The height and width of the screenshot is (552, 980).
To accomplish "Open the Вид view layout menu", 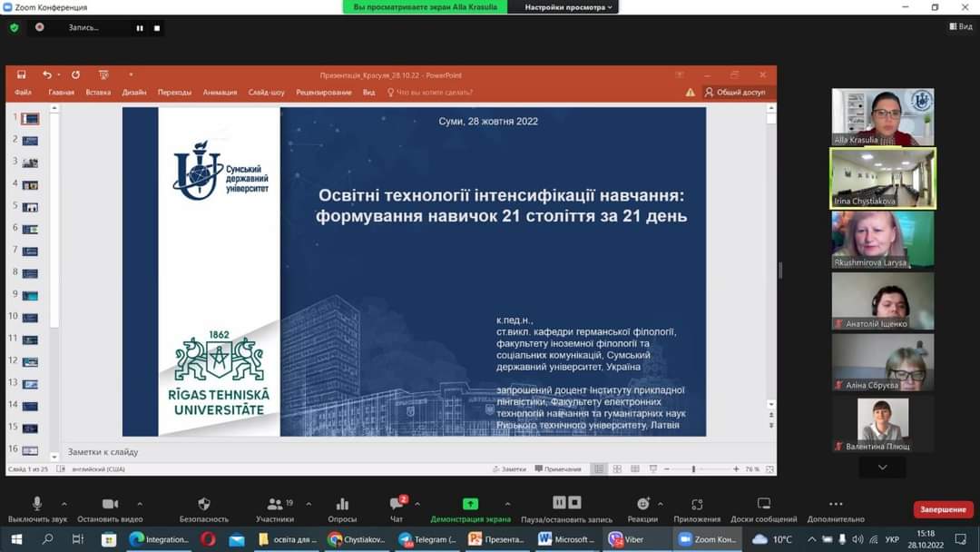I will click(960, 27).
